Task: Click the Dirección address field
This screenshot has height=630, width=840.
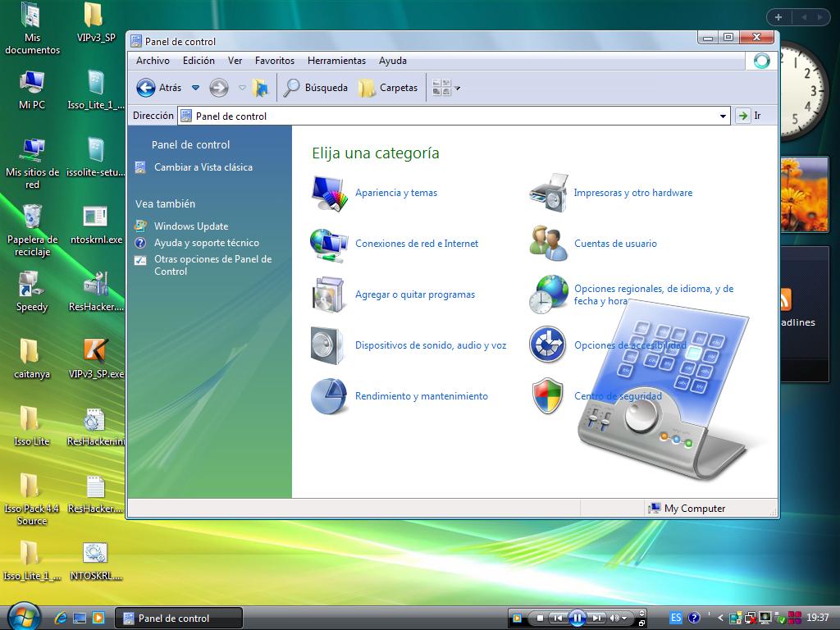Action: [453, 116]
